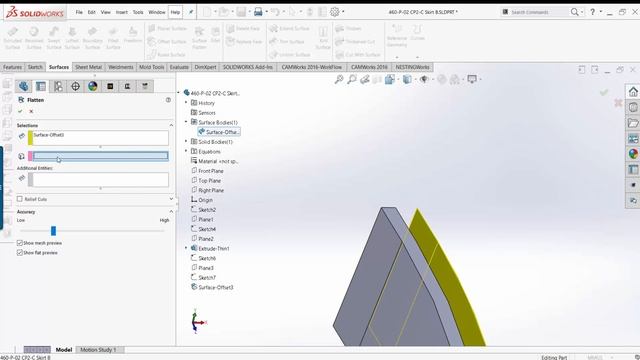The image size is (640, 360).
Task: Open the PropertyManager tab icon
Action: click(41, 86)
